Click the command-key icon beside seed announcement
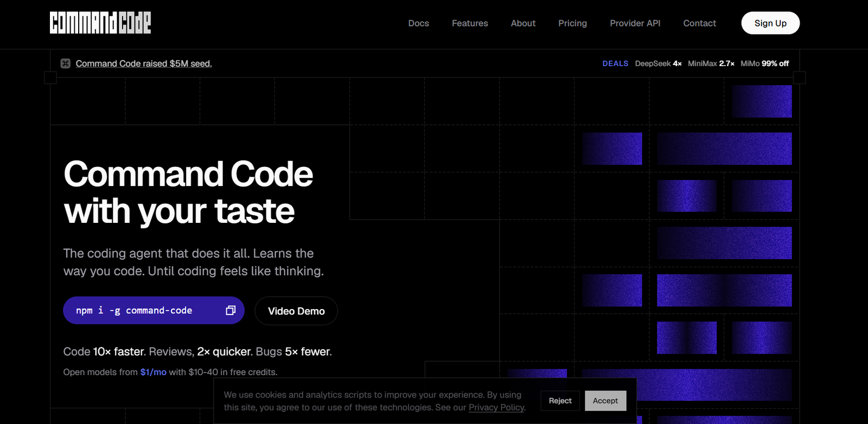Screen dimensions: 868x424 click(66, 63)
